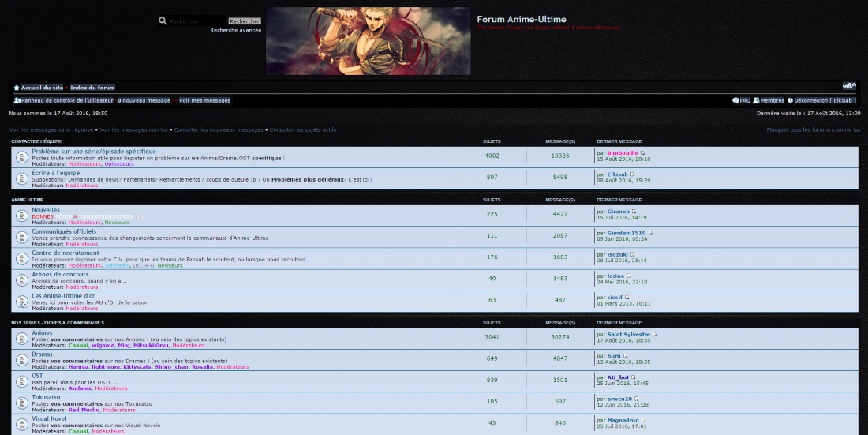868x435 pixels.
Task: Click the forum icon for Centre de recrutement
Action: point(21,259)
